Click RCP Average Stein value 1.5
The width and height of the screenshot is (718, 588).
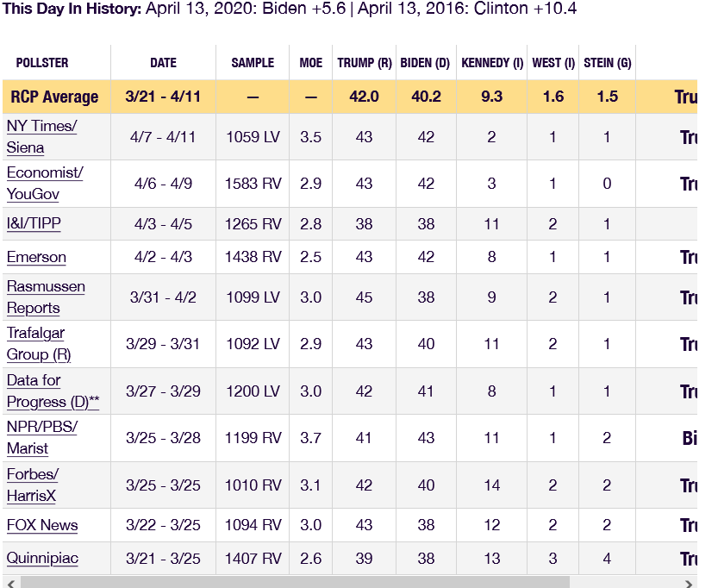(607, 97)
